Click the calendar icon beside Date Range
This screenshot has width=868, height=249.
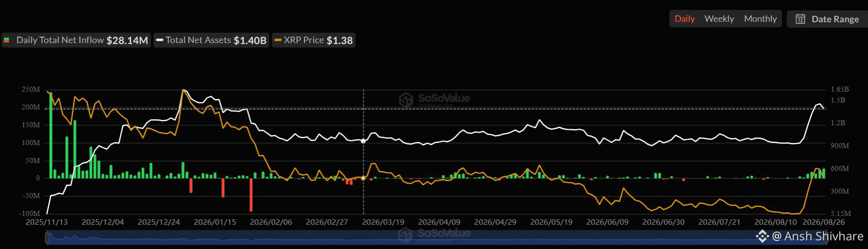coord(800,19)
